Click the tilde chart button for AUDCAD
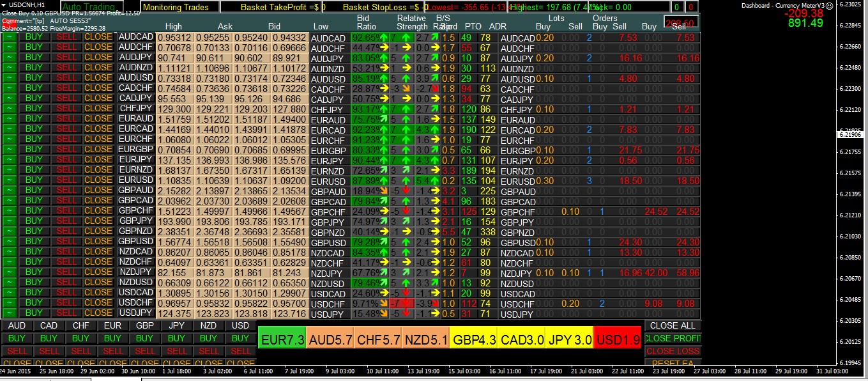 (x=10, y=37)
